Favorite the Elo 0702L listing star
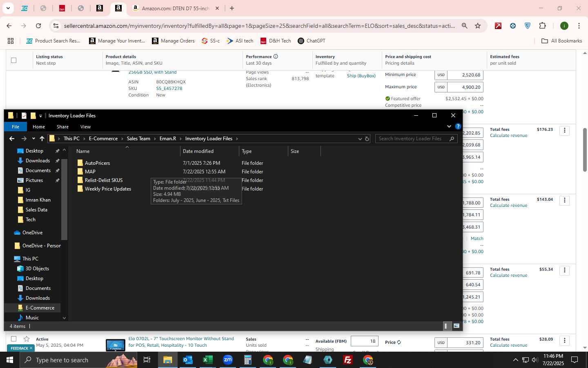The height and width of the screenshot is (368, 588). click(x=27, y=339)
